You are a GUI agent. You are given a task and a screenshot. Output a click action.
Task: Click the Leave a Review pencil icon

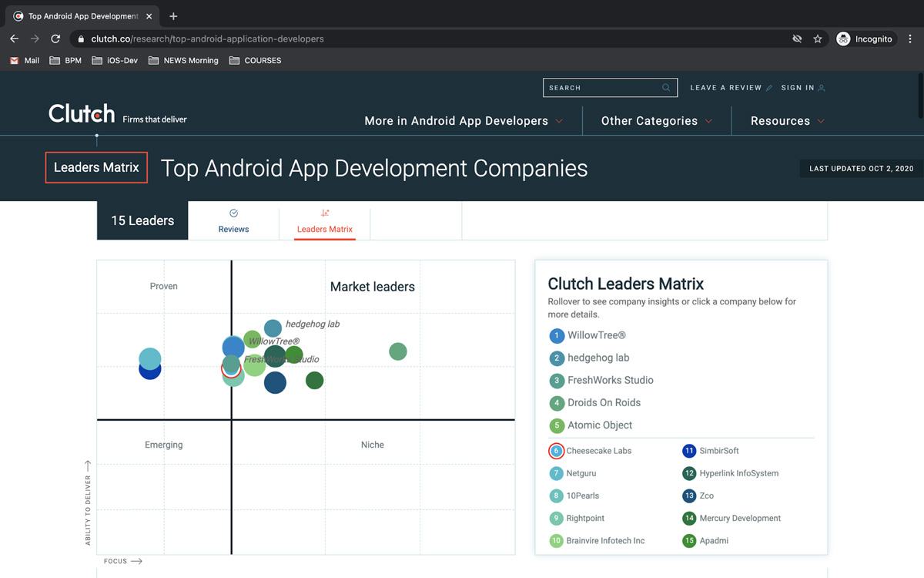[768, 88]
